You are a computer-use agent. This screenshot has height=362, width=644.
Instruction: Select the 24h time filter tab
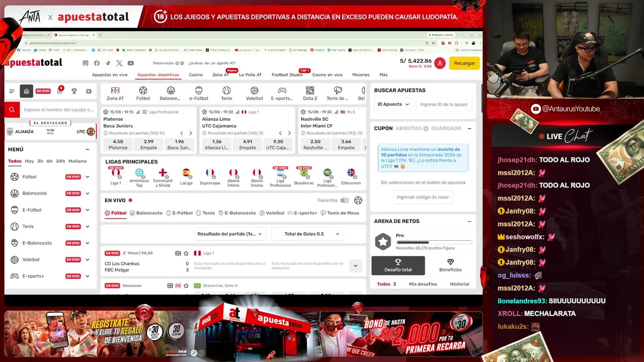(60, 161)
